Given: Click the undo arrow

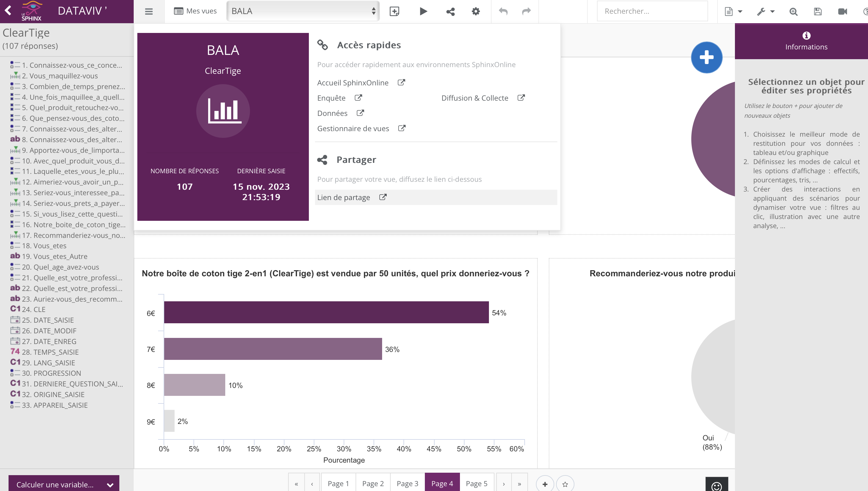Looking at the screenshot, I should (503, 12).
